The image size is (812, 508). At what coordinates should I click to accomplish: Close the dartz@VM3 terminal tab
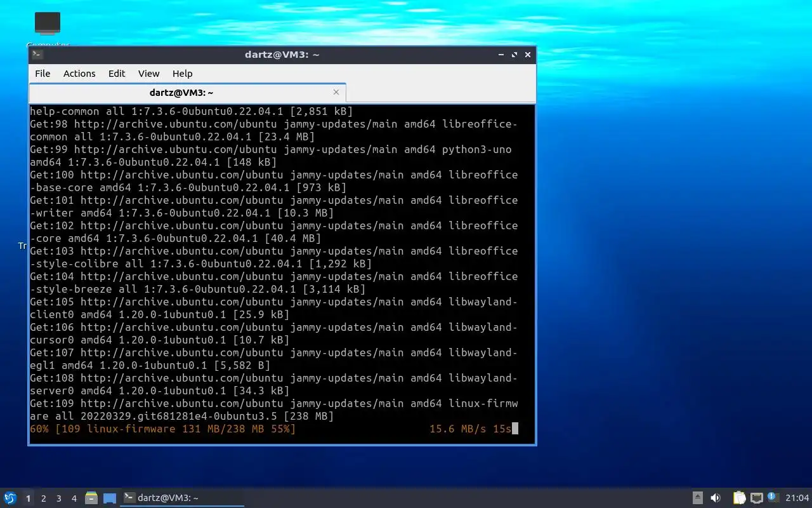click(x=336, y=92)
